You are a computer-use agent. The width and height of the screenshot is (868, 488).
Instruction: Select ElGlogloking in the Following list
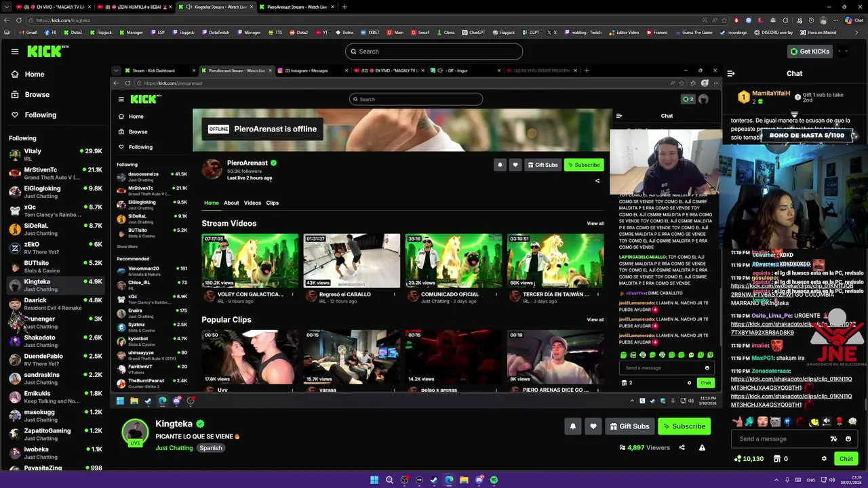[56, 192]
